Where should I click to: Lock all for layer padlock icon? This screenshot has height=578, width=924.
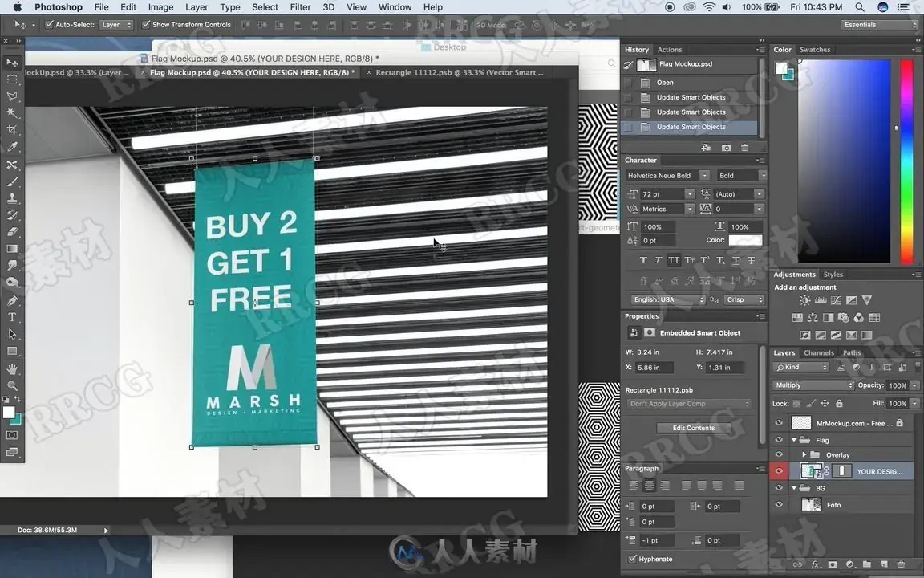pos(839,404)
